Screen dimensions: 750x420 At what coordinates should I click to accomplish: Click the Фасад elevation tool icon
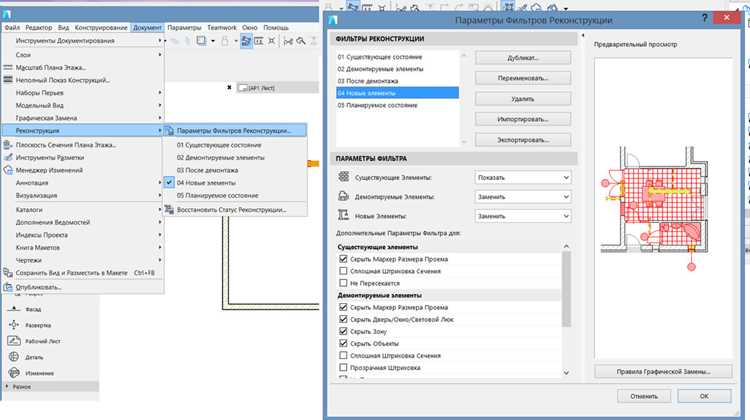(x=14, y=309)
